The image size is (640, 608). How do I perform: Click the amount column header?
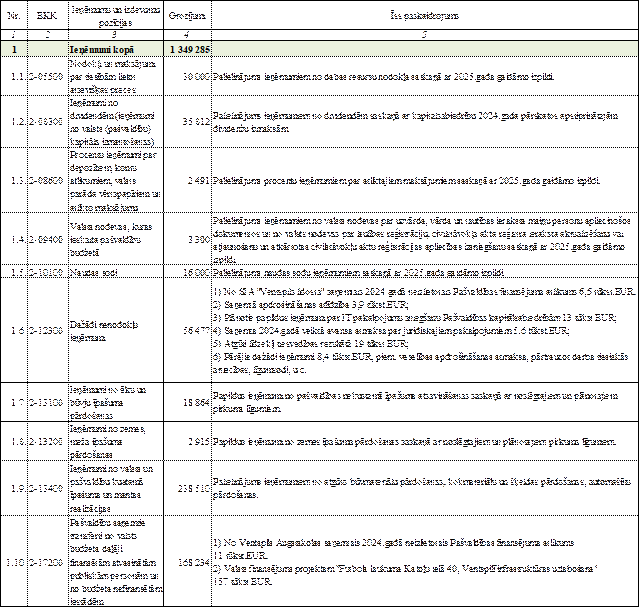click(x=187, y=17)
